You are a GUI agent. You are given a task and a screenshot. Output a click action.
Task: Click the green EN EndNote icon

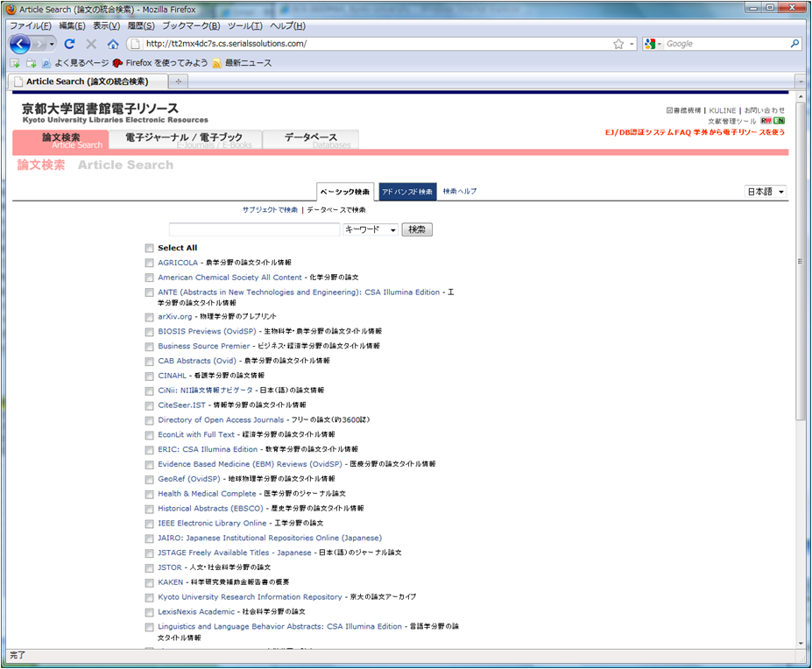[x=779, y=121]
